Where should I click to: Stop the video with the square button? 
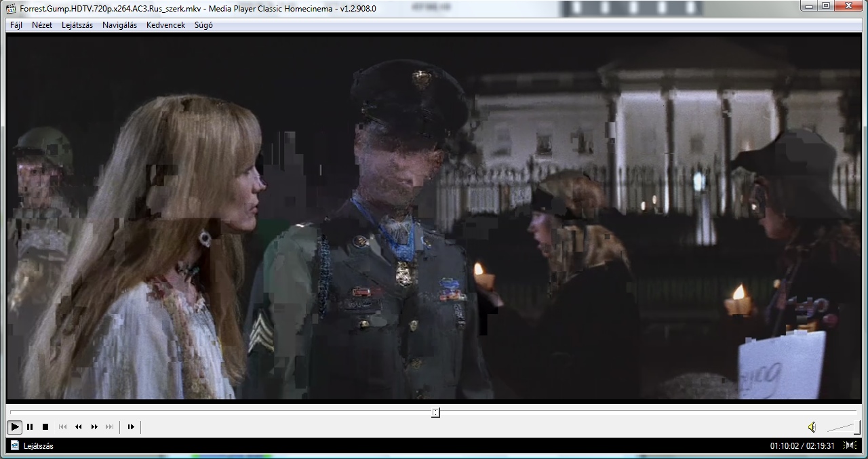pyautogui.click(x=45, y=426)
